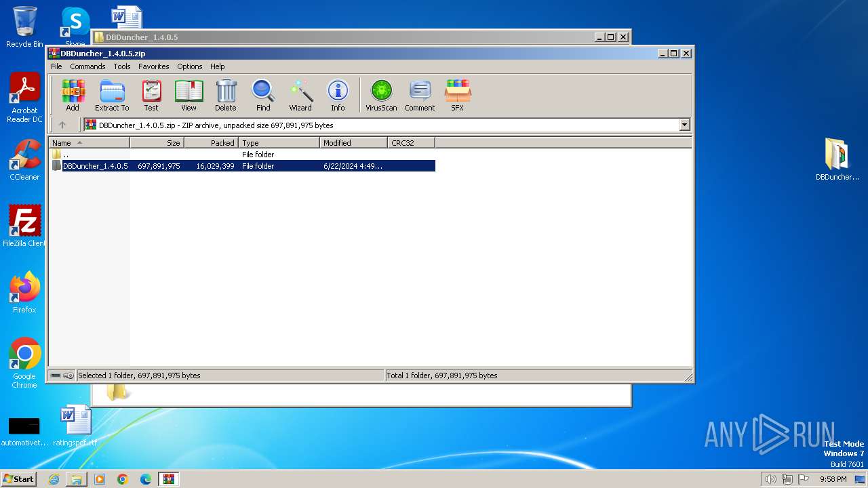Open the Recycle Bin desktop icon
This screenshot has width=868, height=488.
point(24,27)
